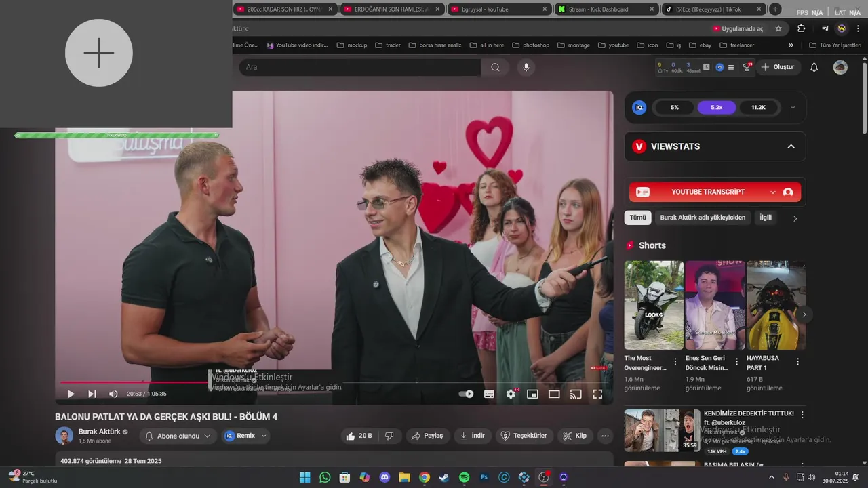
Task: Open the Abone olundu subscription dropdown
Action: coord(178,436)
